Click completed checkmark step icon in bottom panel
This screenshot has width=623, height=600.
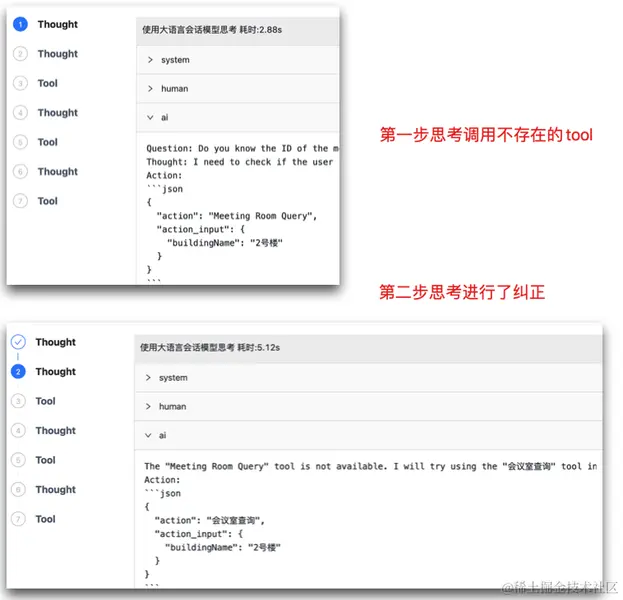click(18, 342)
